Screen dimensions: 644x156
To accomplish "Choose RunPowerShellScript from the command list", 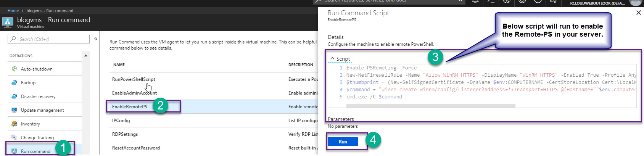I will (134, 79).
